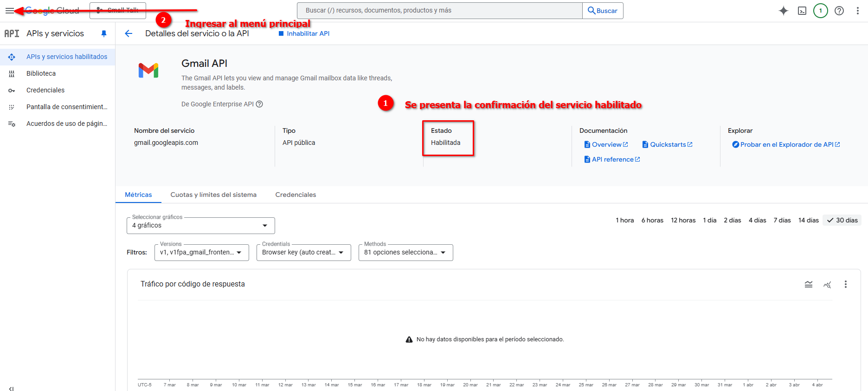Unpin APIs y servicios using pin icon
The width and height of the screenshot is (868, 391).
(104, 33)
